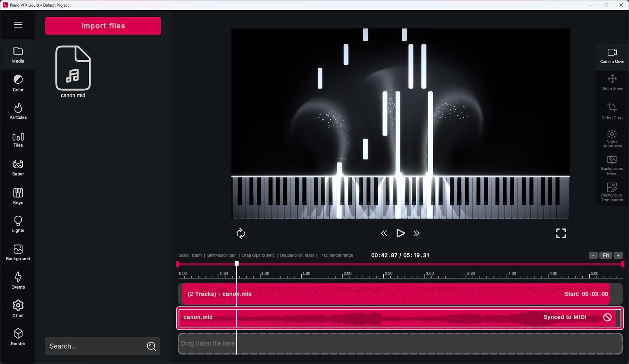Viewport: 629px width, 364px height.
Task: Click the timecode 00:42.87 / 05:19.31
Action: coord(400,256)
